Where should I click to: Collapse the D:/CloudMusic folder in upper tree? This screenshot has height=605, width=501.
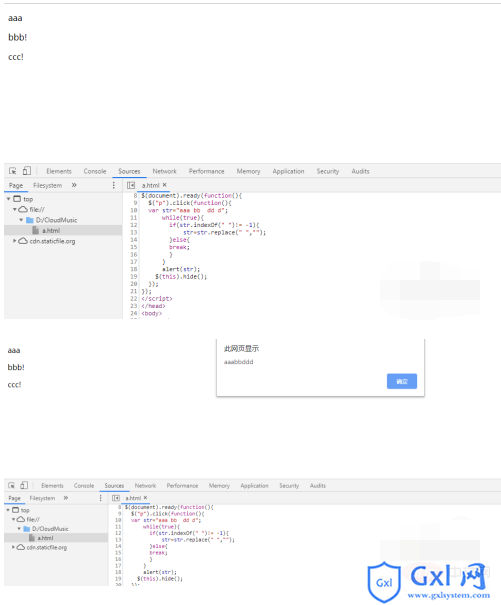pos(21,220)
